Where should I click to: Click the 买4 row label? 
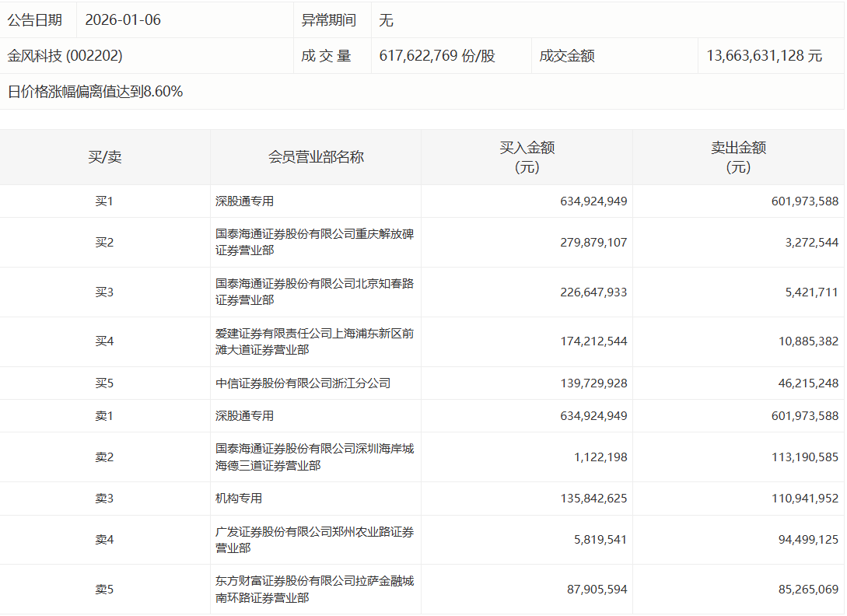[104, 341]
